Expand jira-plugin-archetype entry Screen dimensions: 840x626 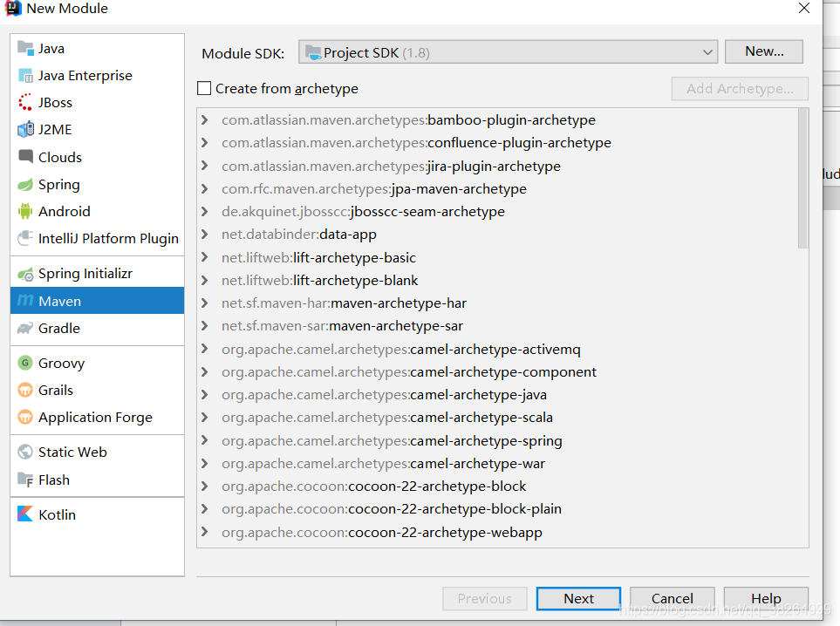[x=205, y=166]
